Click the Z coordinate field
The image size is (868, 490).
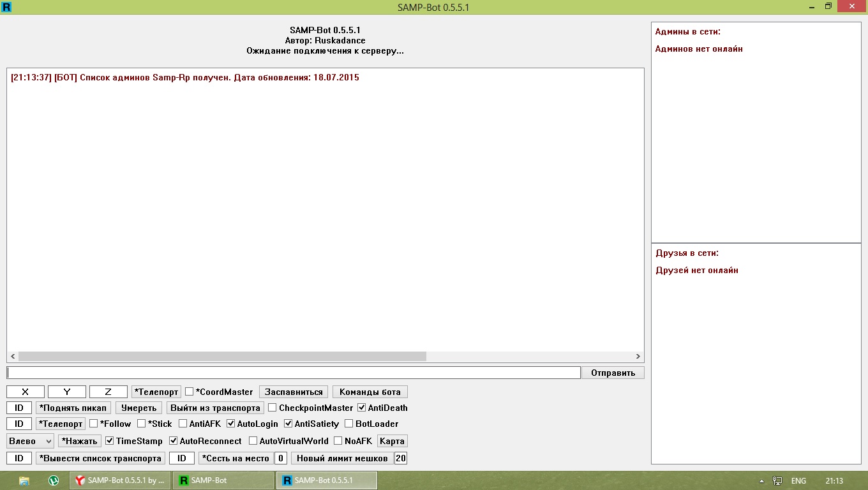click(108, 392)
